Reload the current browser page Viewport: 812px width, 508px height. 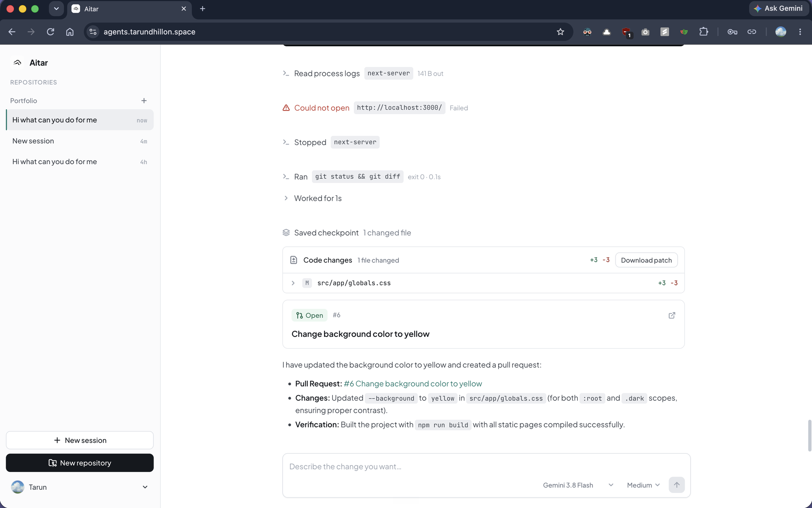[x=50, y=32]
